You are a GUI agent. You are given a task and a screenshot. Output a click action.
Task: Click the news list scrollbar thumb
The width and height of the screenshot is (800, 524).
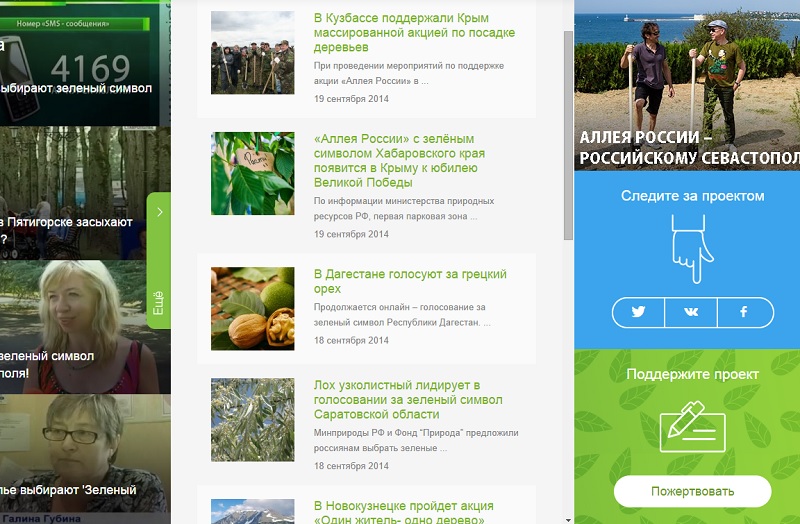[x=568, y=135]
